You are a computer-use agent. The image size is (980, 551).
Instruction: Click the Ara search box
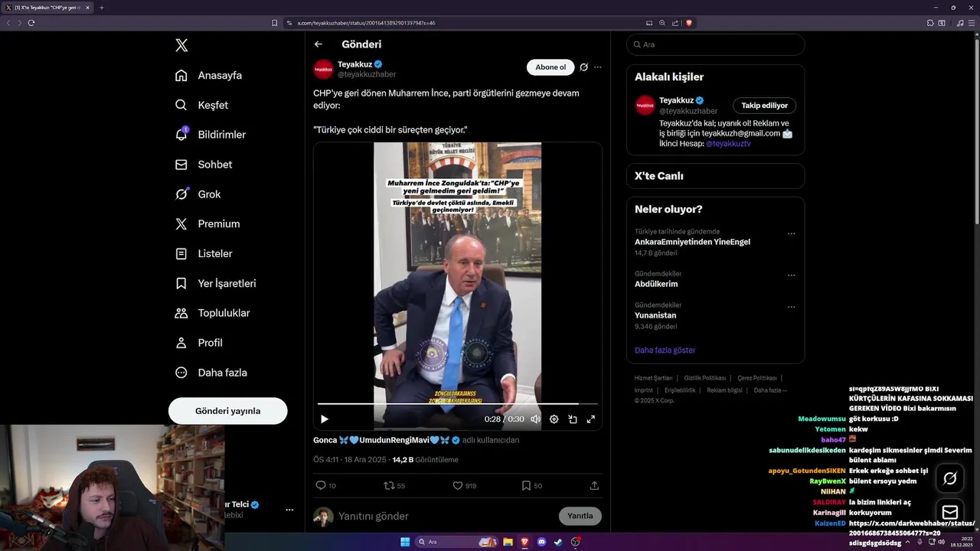715,44
